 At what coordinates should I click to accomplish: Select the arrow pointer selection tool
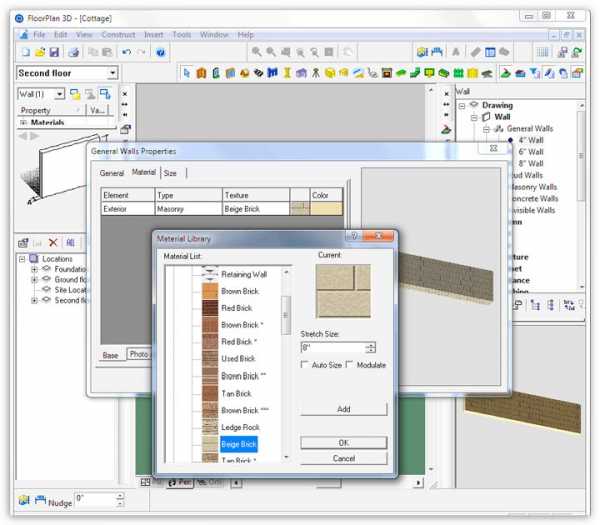[x=186, y=73]
